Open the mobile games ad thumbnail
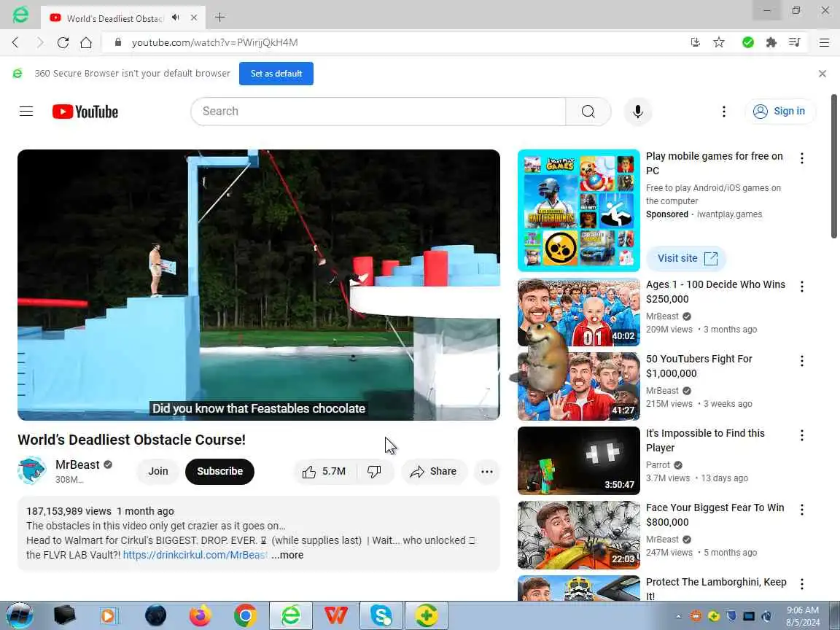840x630 pixels. (x=578, y=211)
